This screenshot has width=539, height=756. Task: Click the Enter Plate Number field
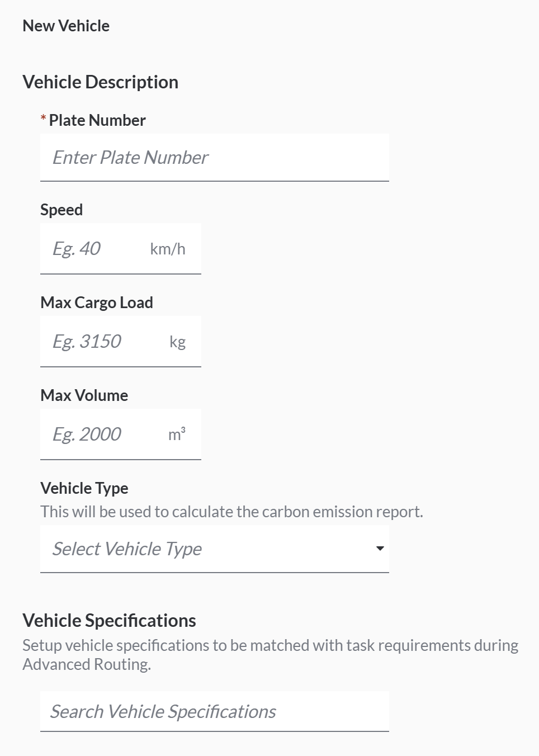click(x=214, y=158)
